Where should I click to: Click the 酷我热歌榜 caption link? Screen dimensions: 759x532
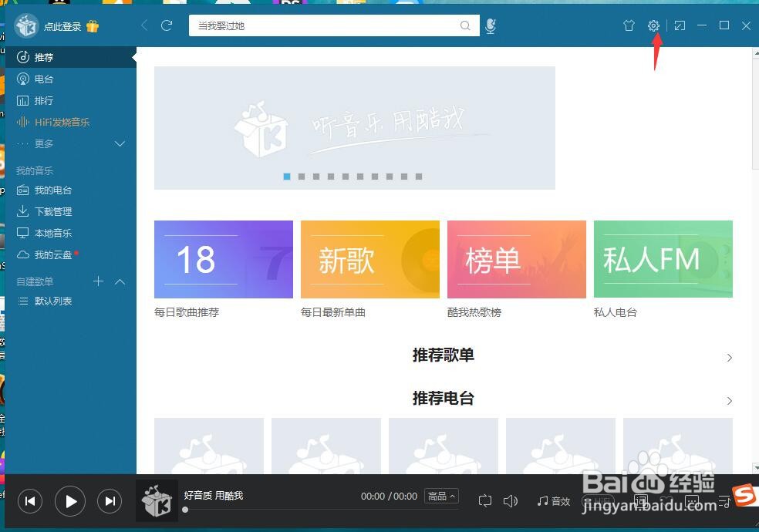[x=474, y=312]
